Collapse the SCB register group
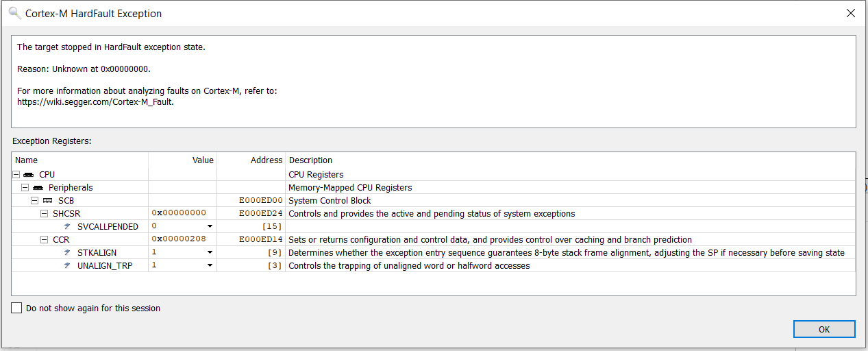Screen dimensions: 868x351 point(36,200)
